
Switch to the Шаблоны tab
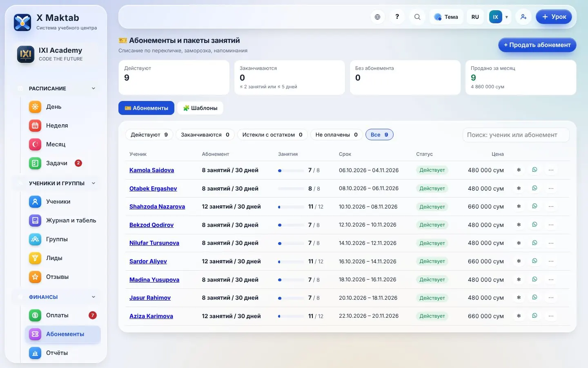200,108
